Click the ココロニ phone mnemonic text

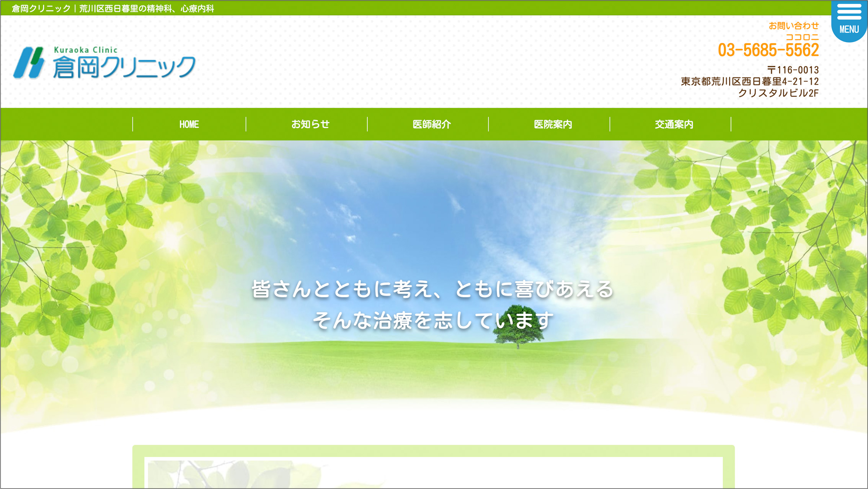click(x=802, y=37)
